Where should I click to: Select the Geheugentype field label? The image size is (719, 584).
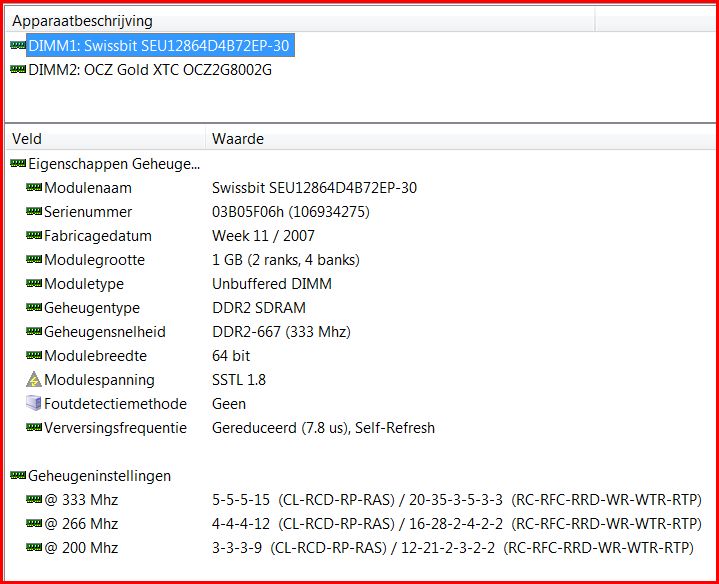(x=92, y=308)
